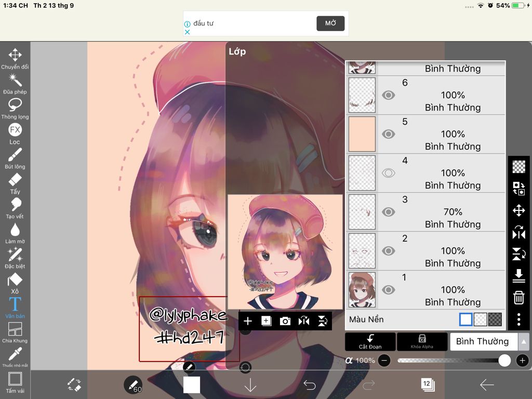Select the Thuốc nhỏ mắt eyedropper tool
Viewport: 532px width, 399px height.
pos(15,357)
